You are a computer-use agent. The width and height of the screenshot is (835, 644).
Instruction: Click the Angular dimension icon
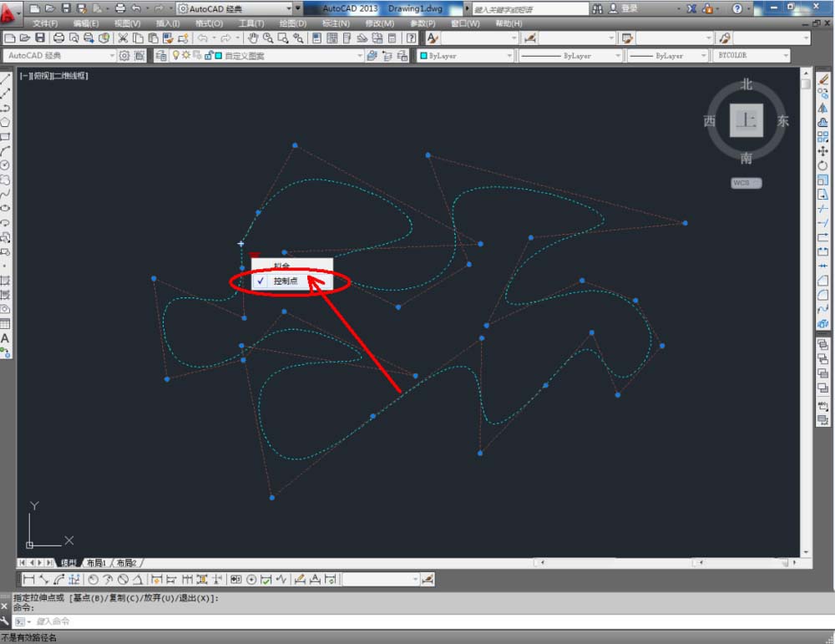pyautogui.click(x=138, y=580)
